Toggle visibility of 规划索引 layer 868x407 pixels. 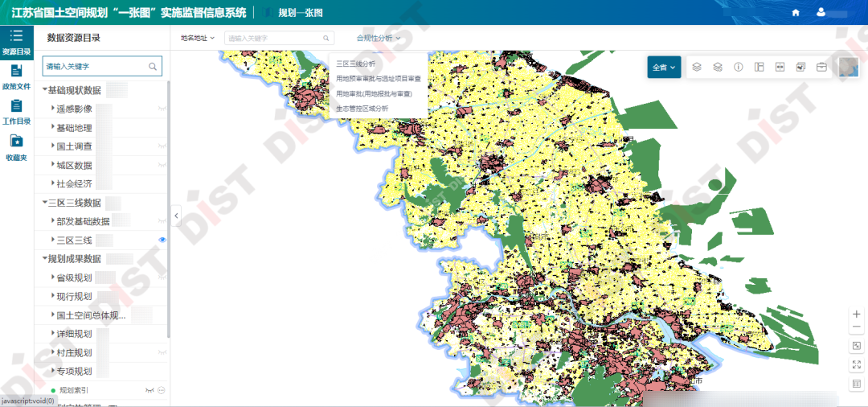point(149,390)
